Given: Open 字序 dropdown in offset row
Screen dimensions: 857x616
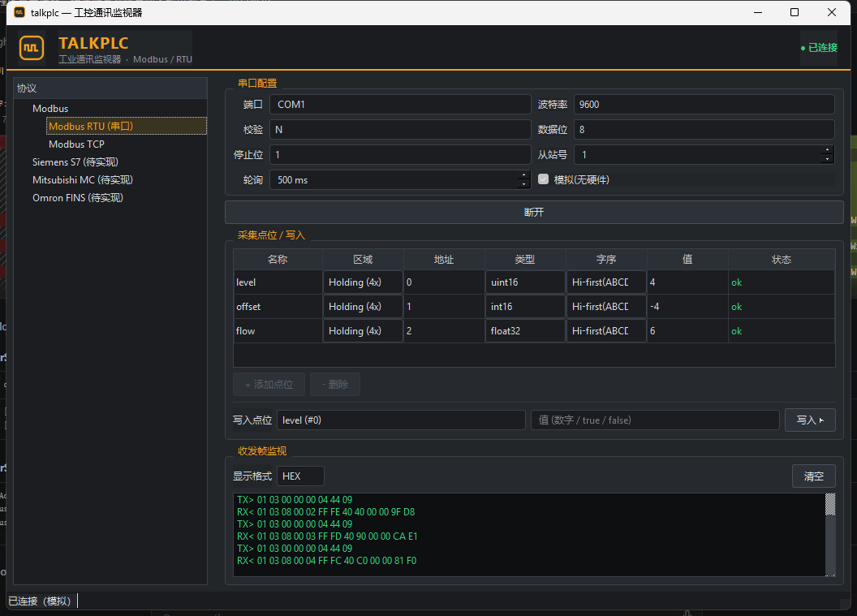Looking at the screenshot, I should [607, 307].
